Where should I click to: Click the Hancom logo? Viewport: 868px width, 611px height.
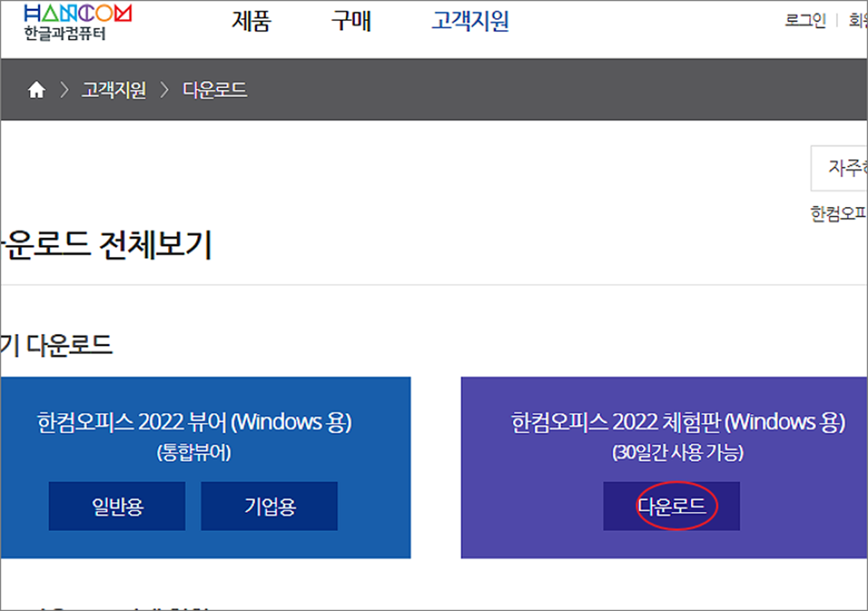point(77,22)
